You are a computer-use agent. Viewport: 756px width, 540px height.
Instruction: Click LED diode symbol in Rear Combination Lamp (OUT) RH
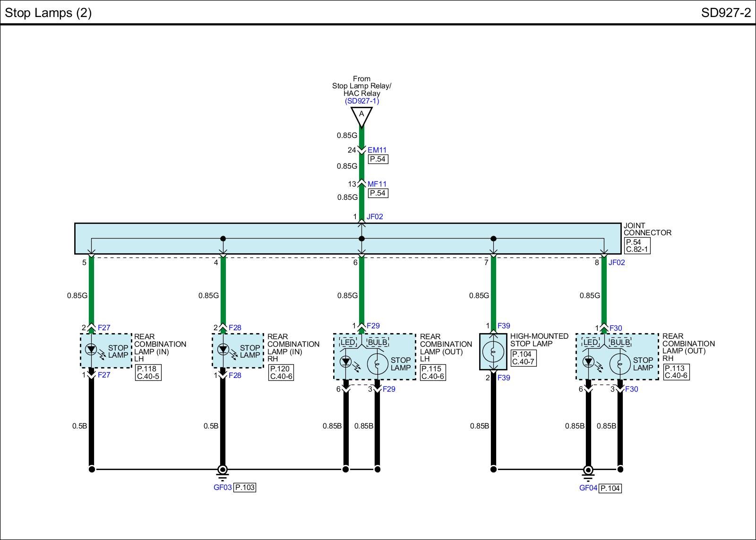[588, 362]
